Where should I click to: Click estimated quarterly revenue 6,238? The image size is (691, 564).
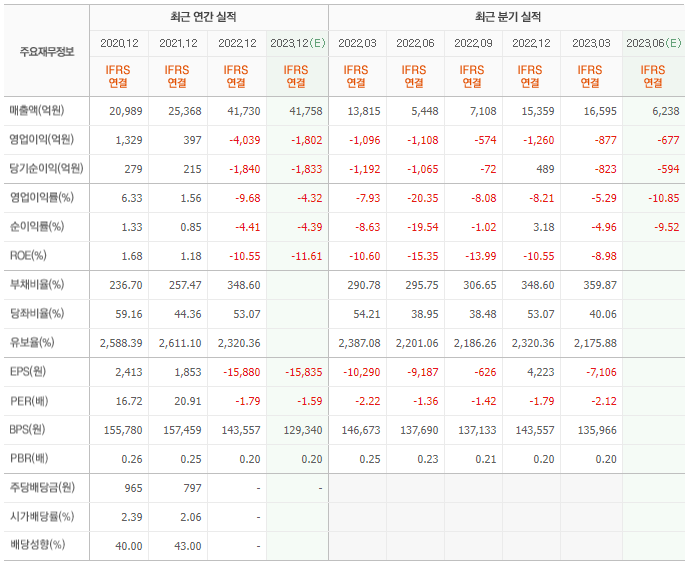[x=666, y=111]
